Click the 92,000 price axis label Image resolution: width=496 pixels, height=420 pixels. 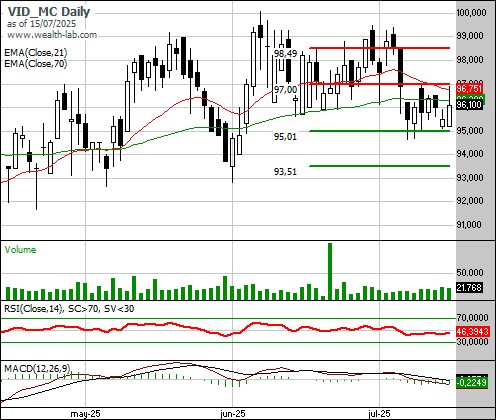point(470,201)
